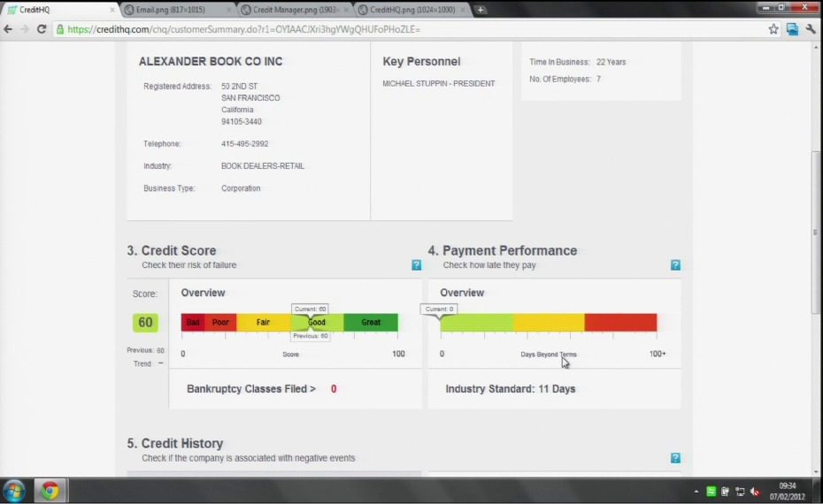The width and height of the screenshot is (823, 504).
Task: Click MICHAEL STUPPIN - PRESIDENT text
Action: [439, 83]
